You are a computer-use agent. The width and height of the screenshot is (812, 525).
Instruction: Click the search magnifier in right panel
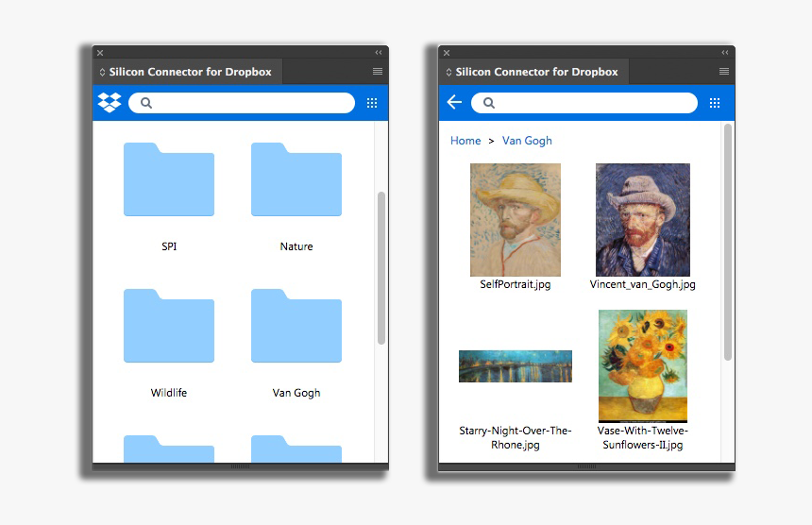(x=488, y=103)
